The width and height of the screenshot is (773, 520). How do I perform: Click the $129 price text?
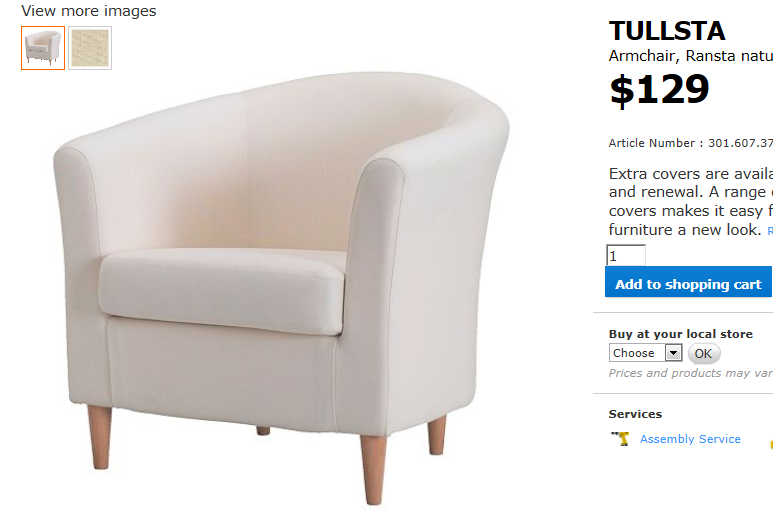659,90
